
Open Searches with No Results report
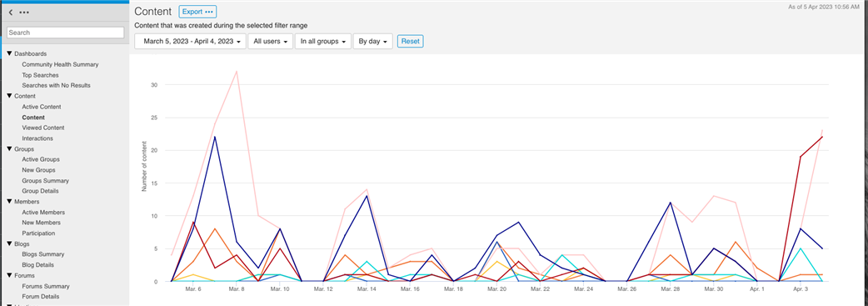pyautogui.click(x=56, y=85)
